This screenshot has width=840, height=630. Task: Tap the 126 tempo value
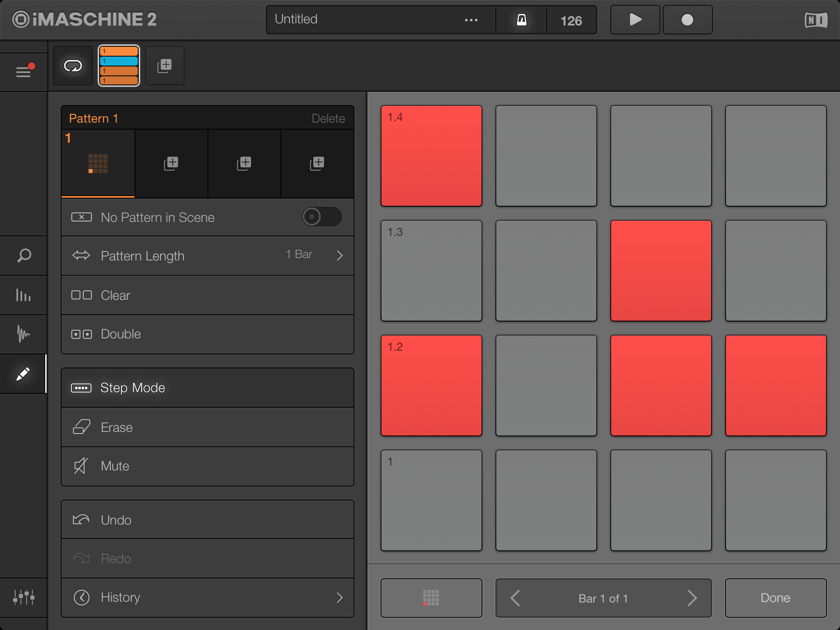coord(571,21)
